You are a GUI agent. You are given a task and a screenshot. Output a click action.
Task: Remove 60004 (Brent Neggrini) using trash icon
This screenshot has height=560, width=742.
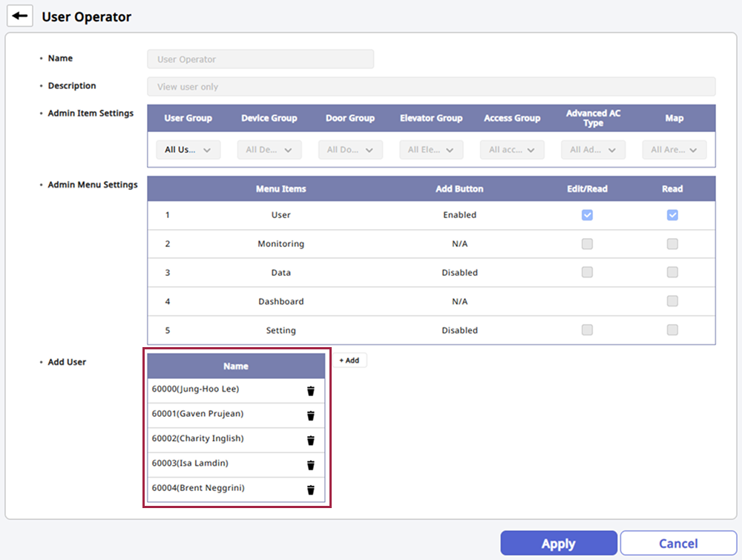pos(311,490)
